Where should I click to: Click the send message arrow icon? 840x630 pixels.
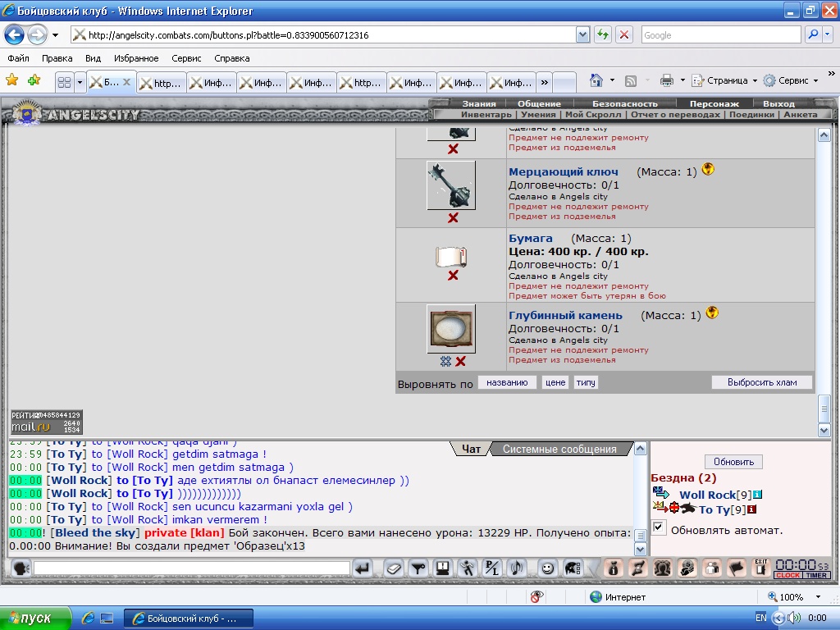pos(363,568)
